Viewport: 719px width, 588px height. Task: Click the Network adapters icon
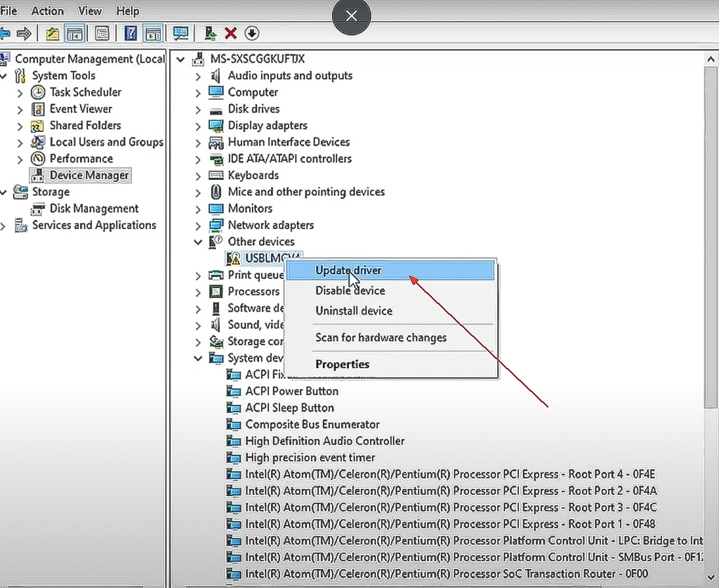coord(216,226)
